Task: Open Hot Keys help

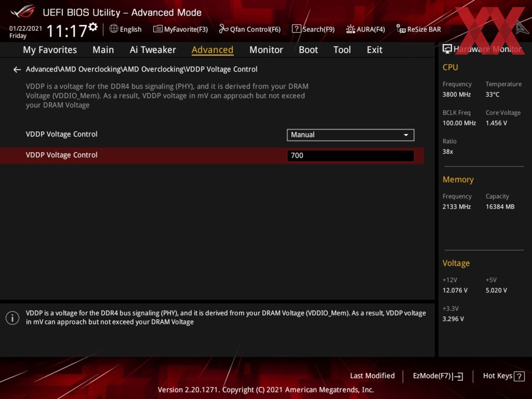Action: point(503,376)
